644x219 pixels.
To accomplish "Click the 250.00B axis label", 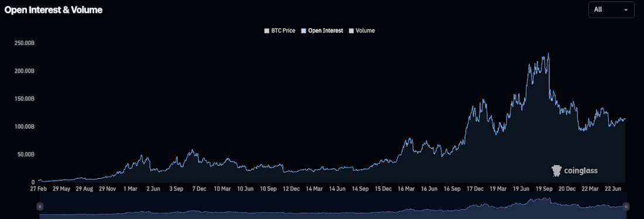I will point(25,43).
